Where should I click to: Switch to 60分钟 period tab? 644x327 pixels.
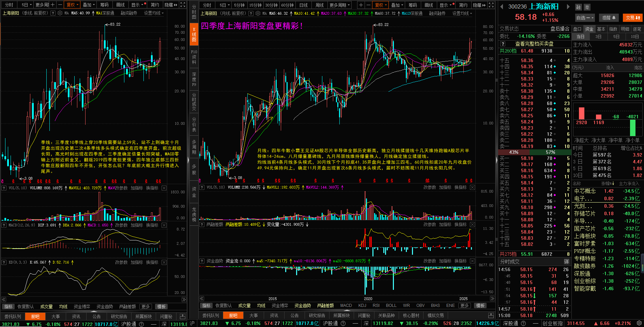pyautogui.click(x=287, y=5)
